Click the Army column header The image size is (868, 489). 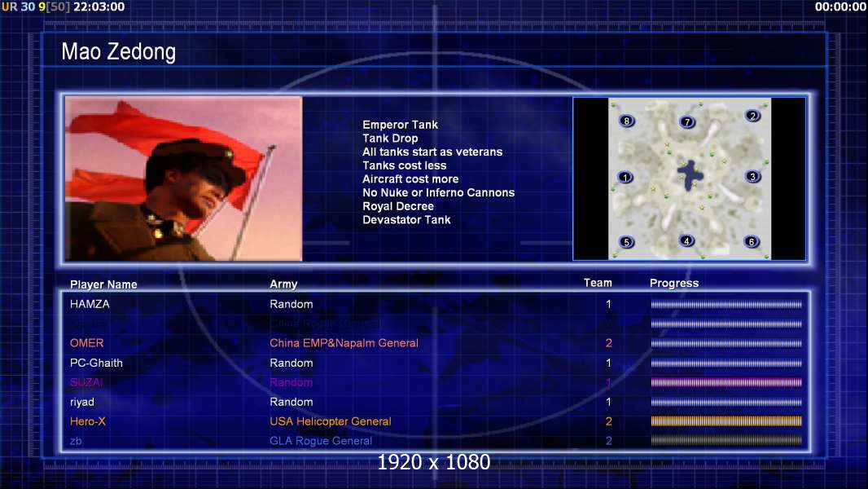click(283, 284)
